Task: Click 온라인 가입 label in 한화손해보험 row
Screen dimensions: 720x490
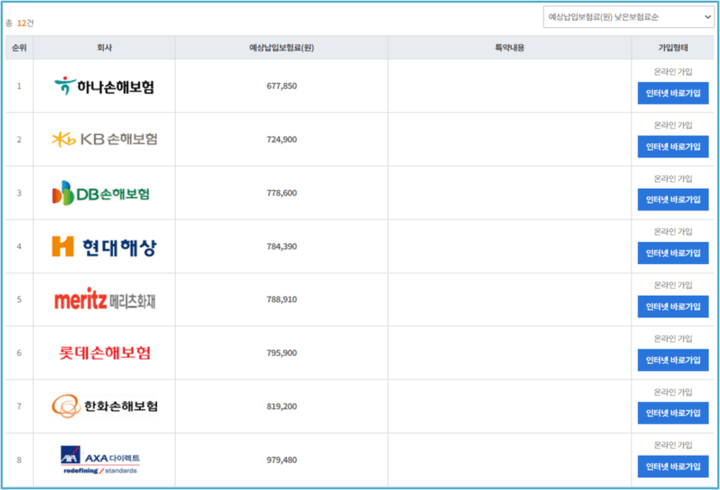Action: (x=673, y=392)
